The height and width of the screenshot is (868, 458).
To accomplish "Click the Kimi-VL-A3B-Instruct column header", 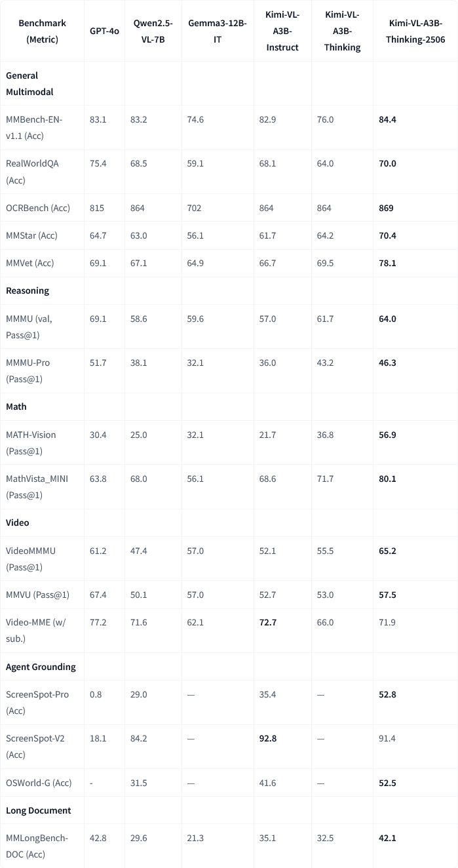I will (x=282, y=31).
